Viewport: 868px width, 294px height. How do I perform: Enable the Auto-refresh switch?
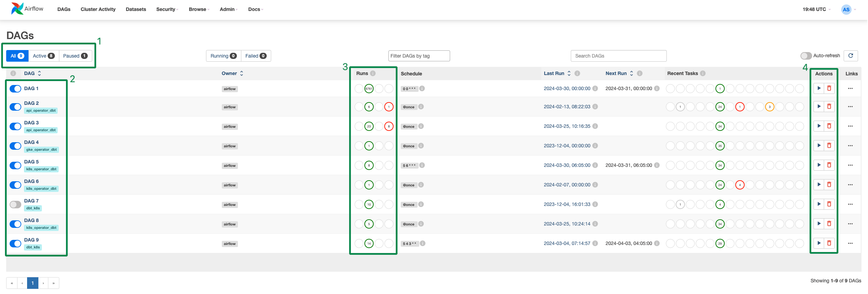tap(806, 56)
